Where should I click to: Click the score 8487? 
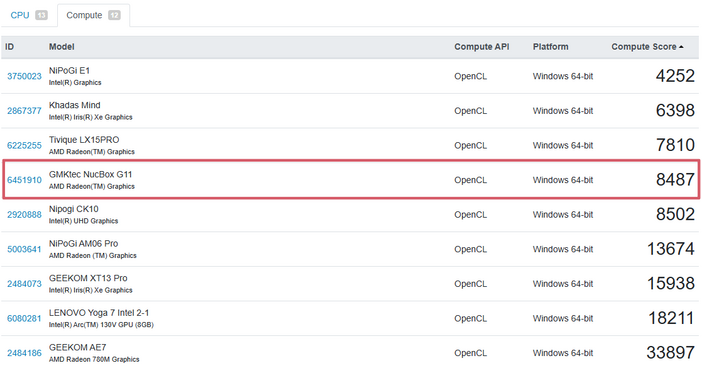675,180
